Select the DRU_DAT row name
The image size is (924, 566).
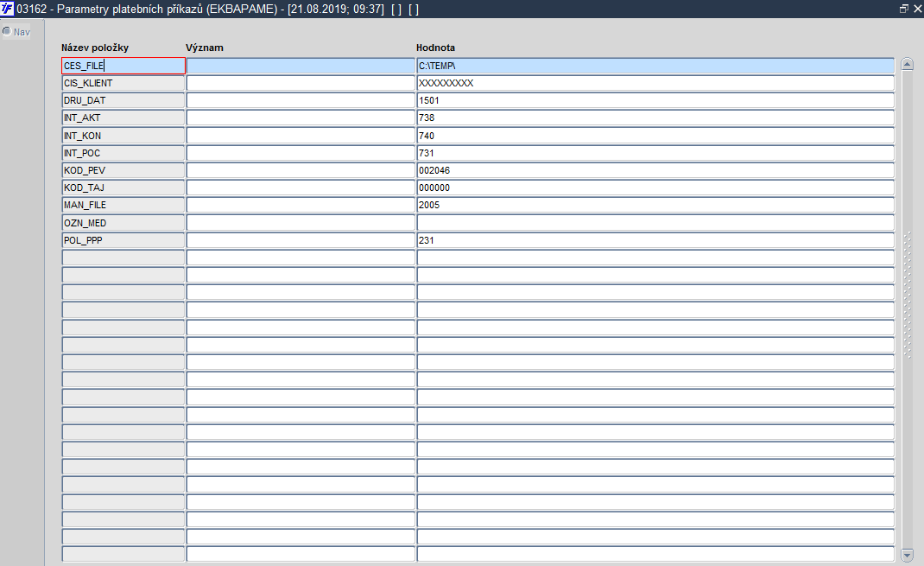tap(123, 100)
